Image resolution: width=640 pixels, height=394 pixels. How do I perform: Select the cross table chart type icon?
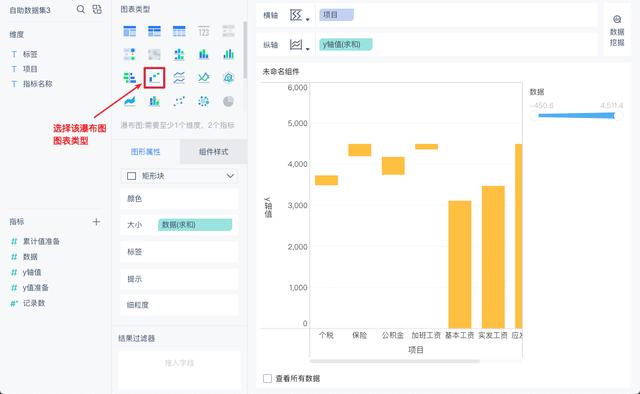pyautogui.click(x=154, y=31)
